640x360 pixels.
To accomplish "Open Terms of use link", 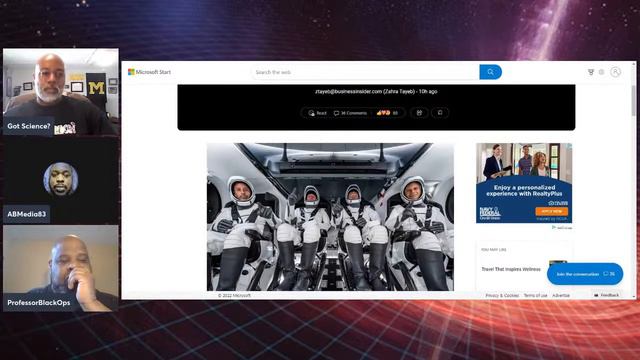I will (x=535, y=295).
